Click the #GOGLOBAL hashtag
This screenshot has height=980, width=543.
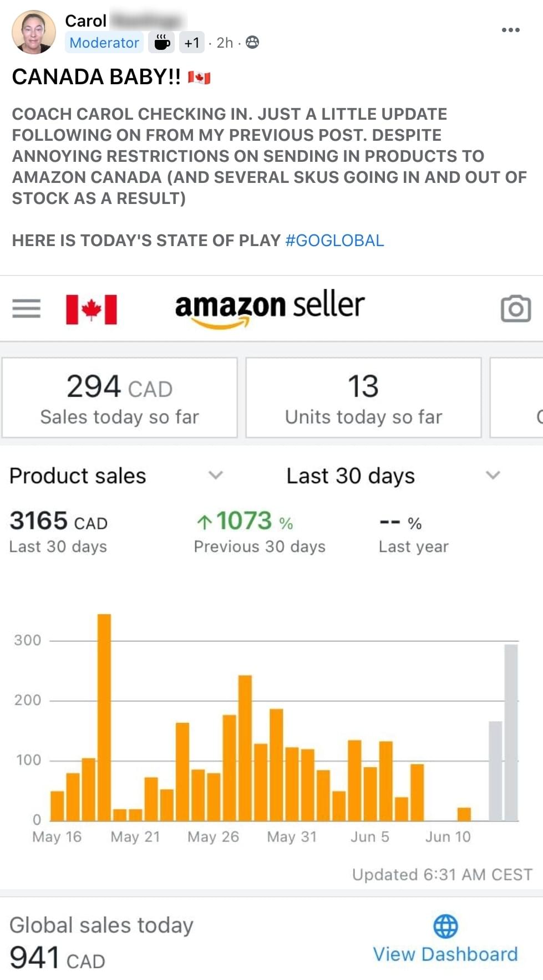(334, 241)
